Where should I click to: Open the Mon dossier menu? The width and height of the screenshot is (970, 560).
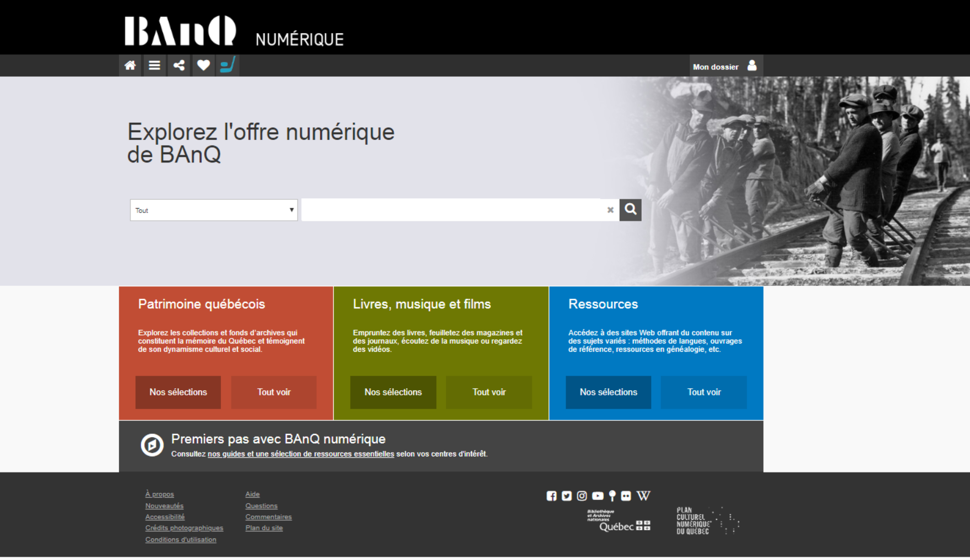[717, 66]
